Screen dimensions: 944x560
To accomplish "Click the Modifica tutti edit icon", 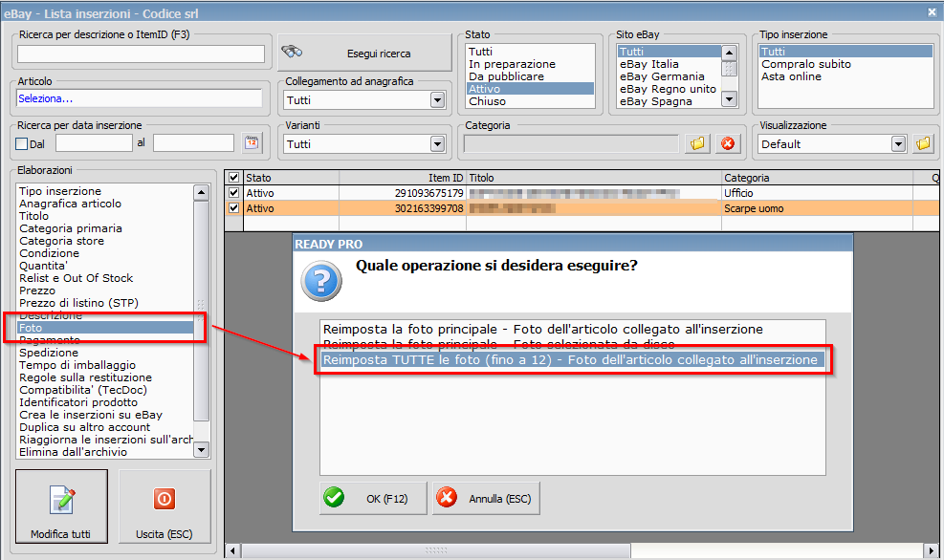I will 62,499.
